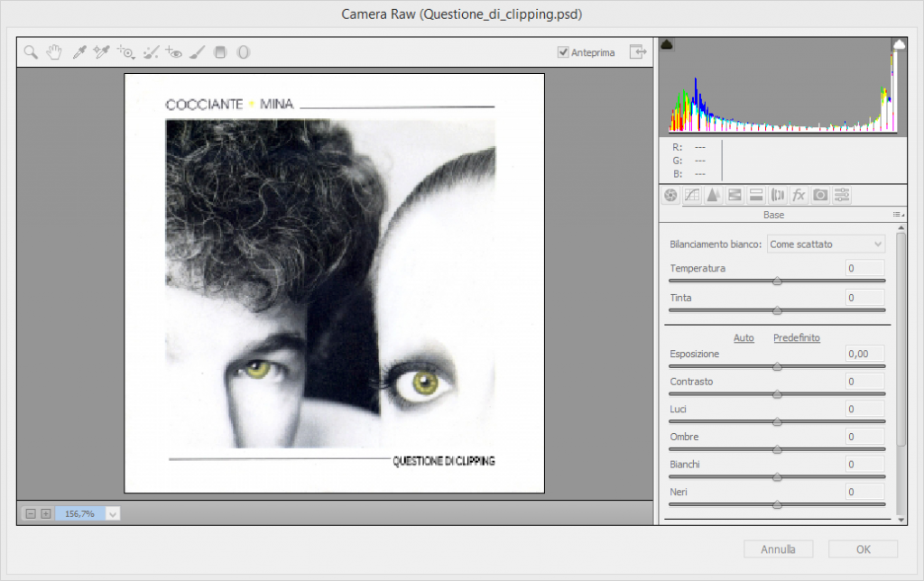The height and width of the screenshot is (581, 924).
Task: Click panel scrollbar down arrow
Action: tap(901, 520)
